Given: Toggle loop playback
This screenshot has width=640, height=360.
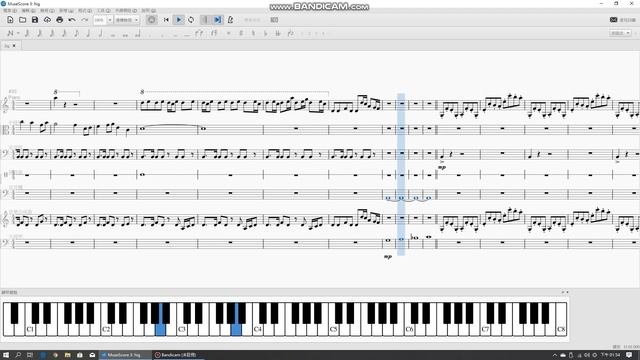Looking at the screenshot, I should [x=191, y=20].
